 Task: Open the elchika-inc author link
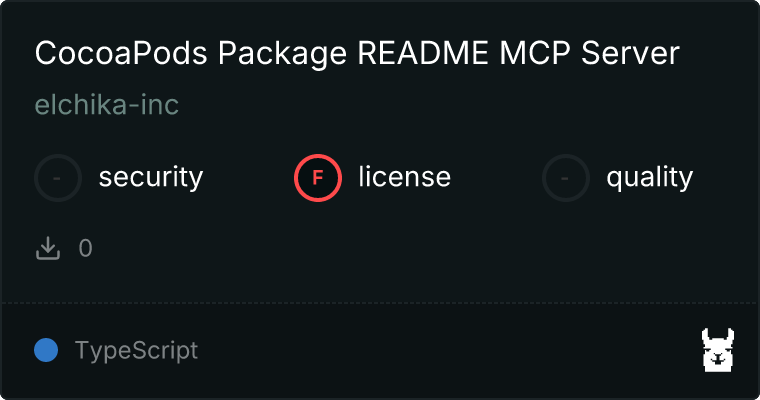[x=107, y=105]
